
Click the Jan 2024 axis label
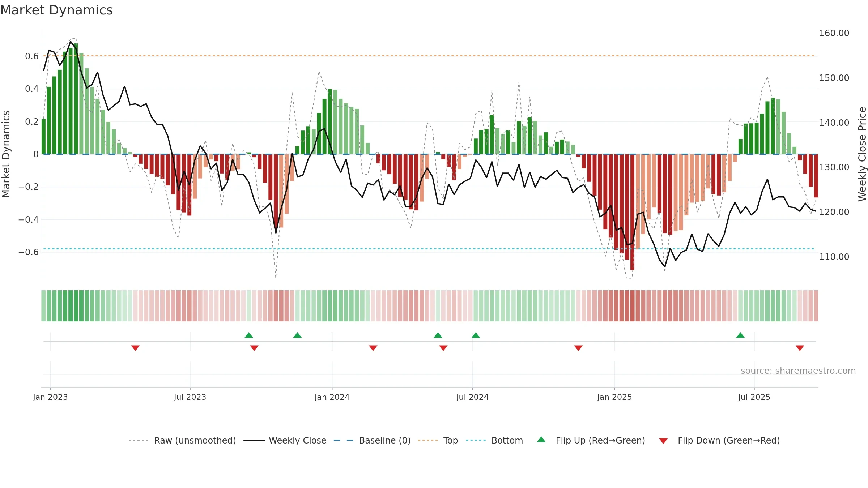[x=332, y=397]
